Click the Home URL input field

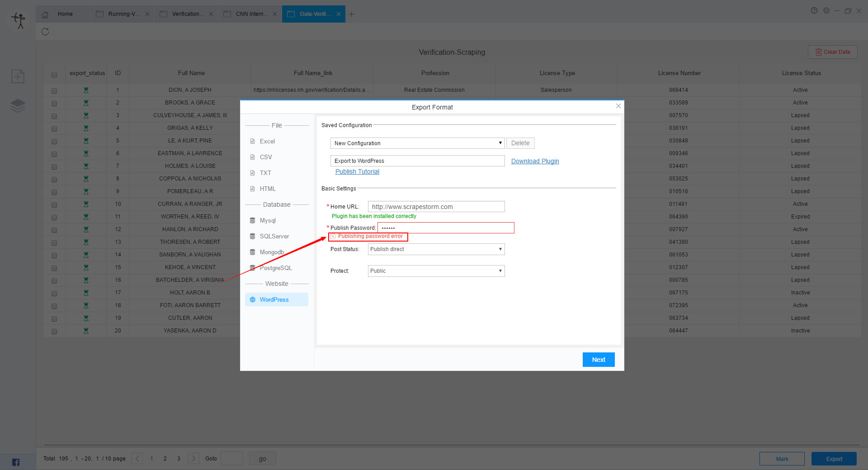click(436, 207)
